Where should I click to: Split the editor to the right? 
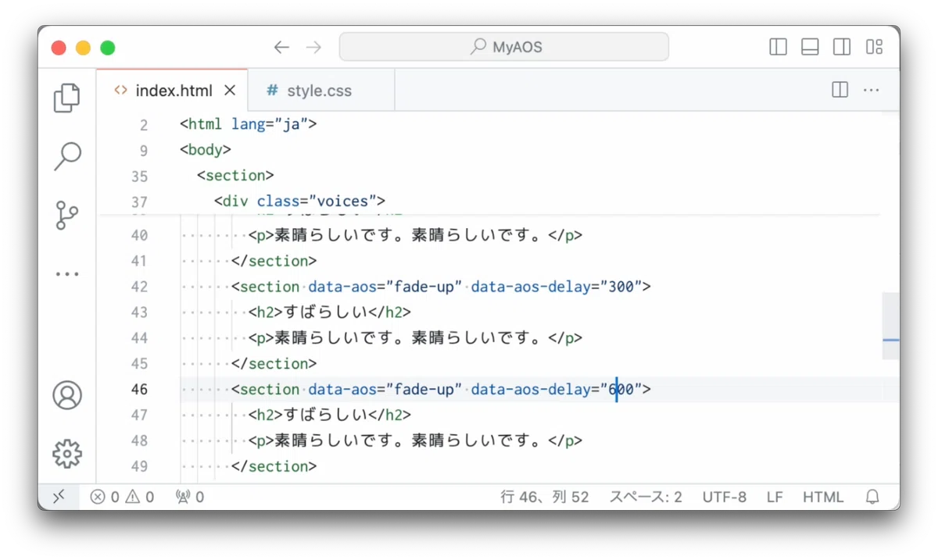tap(840, 90)
